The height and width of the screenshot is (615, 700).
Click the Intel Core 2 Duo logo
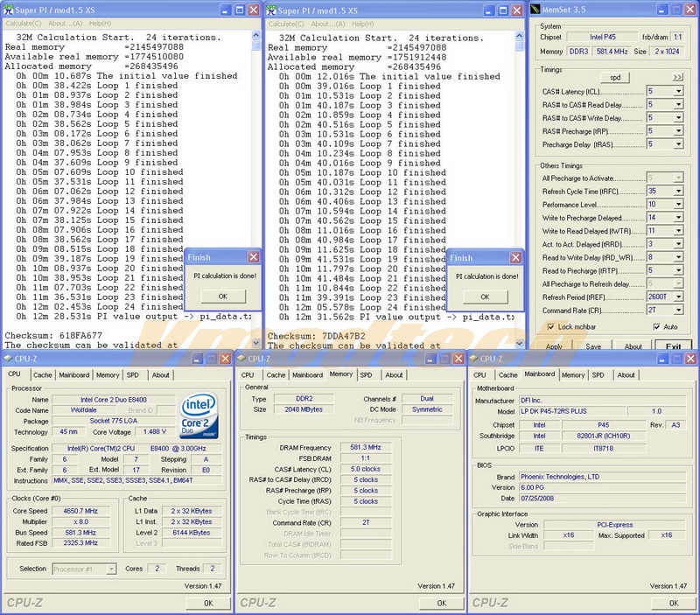199,415
